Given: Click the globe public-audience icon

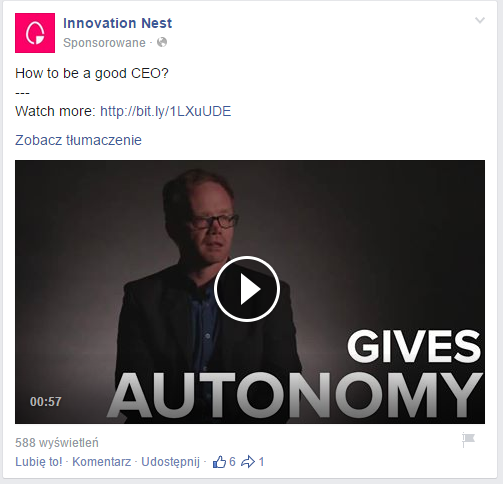Looking at the screenshot, I should pyautogui.click(x=162, y=42).
